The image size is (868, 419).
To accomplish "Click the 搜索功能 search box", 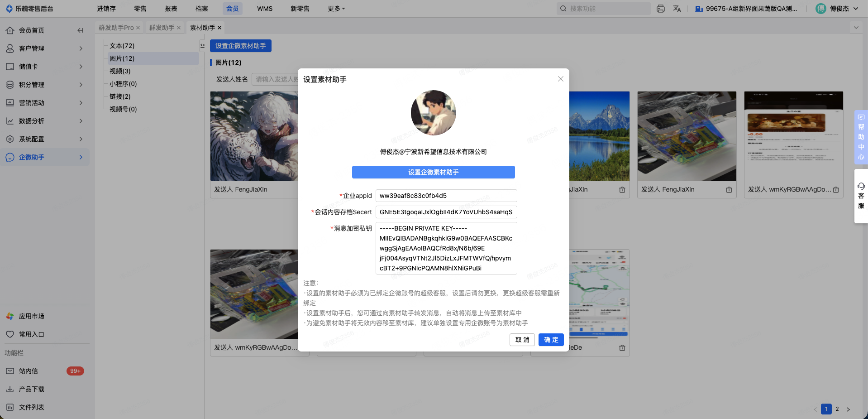I will [603, 9].
